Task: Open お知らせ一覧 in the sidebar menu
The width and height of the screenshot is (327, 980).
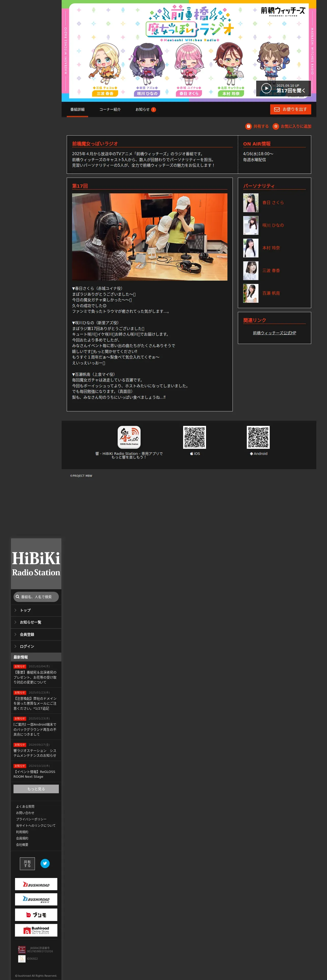Action: (36, 623)
